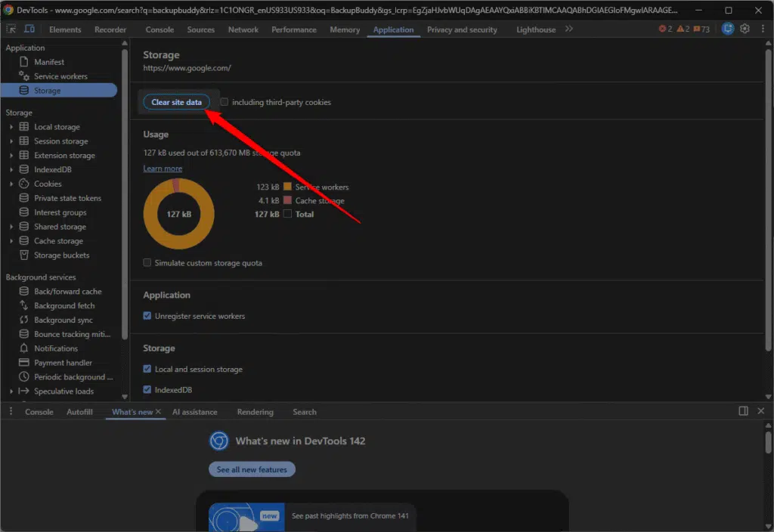Check Simulate custom storage quota

(147, 263)
